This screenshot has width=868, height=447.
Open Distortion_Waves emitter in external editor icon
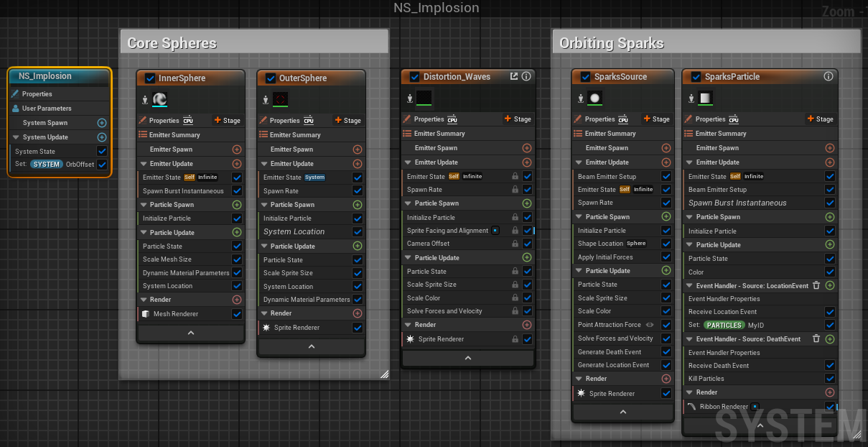tap(514, 76)
